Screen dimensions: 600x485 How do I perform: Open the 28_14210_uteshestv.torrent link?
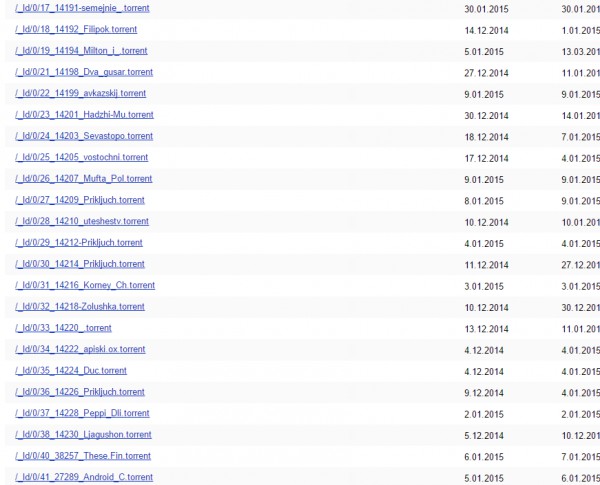[x=82, y=221]
